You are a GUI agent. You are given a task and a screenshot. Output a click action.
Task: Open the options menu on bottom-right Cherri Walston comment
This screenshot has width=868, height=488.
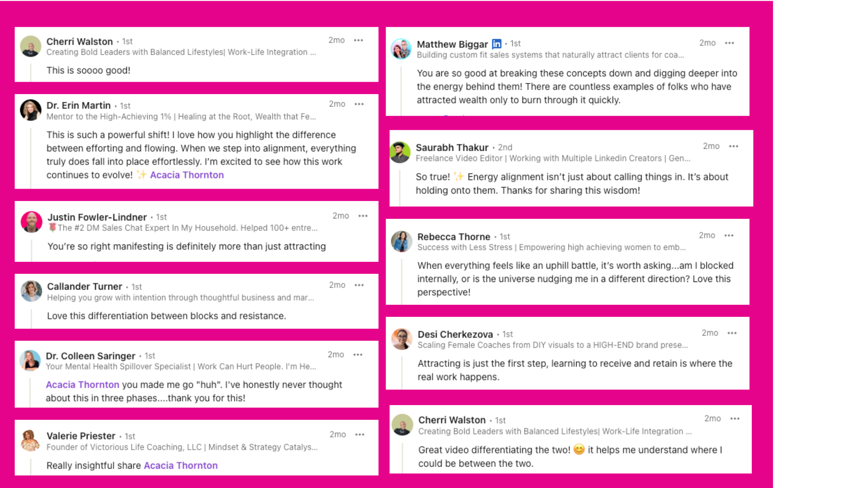[735, 419]
